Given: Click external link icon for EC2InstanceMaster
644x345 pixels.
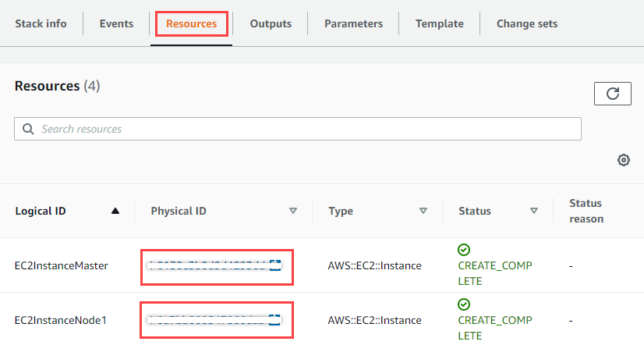Looking at the screenshot, I should (x=274, y=265).
